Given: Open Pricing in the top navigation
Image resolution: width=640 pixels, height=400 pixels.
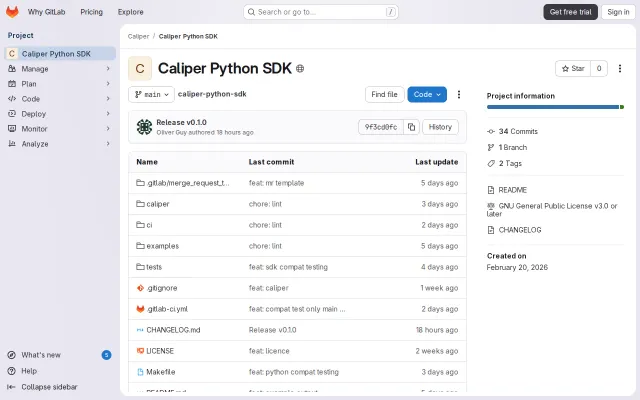Looking at the screenshot, I should point(91,12).
